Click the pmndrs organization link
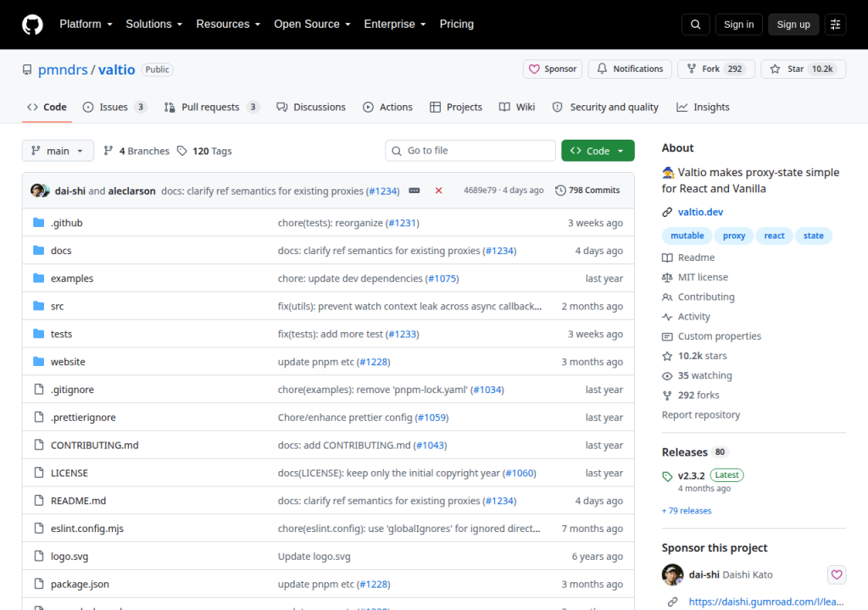Image resolution: width=868 pixels, height=610 pixels. point(63,69)
